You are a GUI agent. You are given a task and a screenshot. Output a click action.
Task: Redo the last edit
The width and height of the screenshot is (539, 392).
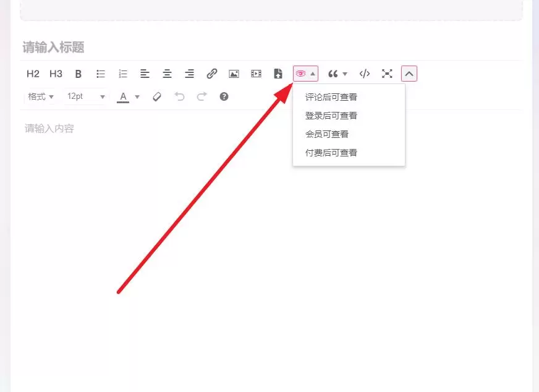point(202,96)
